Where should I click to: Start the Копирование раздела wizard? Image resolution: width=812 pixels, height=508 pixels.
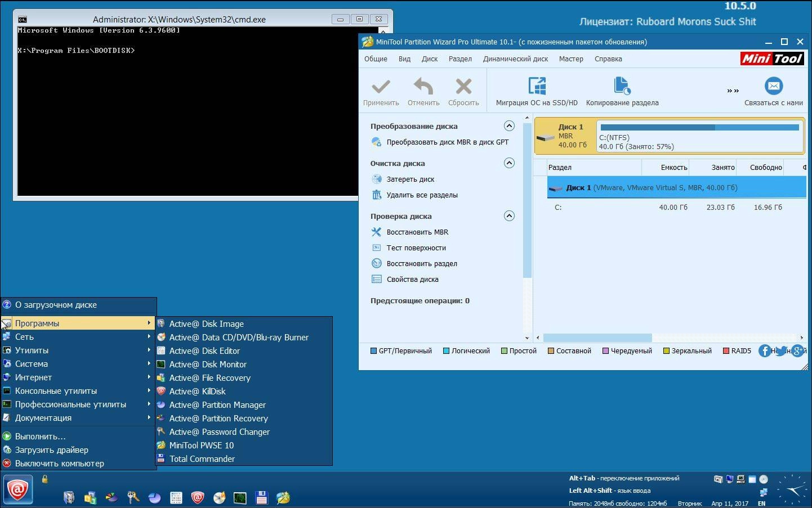coord(622,92)
